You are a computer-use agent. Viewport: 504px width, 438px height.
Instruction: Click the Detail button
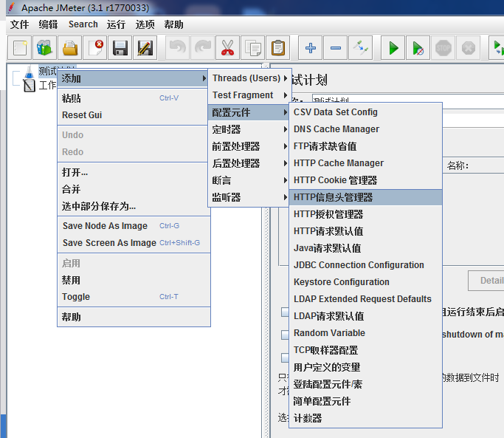click(486, 281)
